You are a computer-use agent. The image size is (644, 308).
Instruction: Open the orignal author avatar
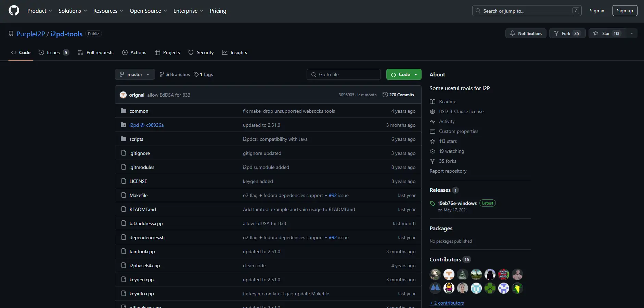(x=123, y=95)
